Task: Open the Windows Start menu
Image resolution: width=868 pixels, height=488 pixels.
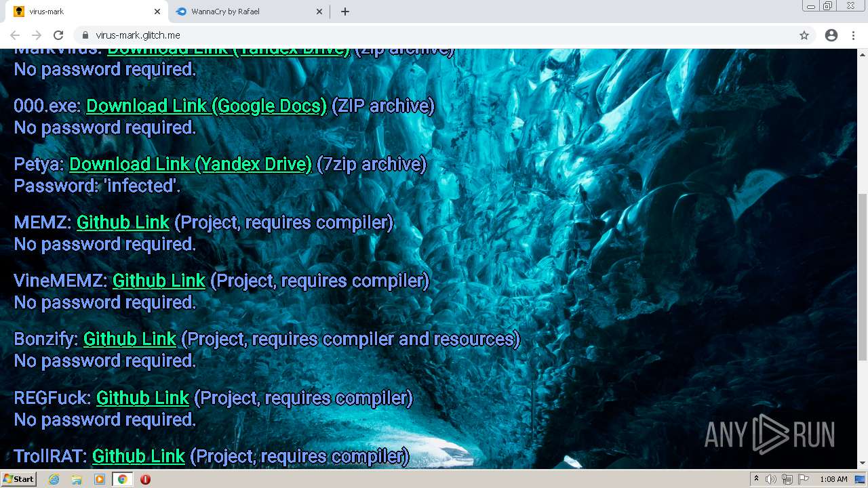Action: [18, 479]
